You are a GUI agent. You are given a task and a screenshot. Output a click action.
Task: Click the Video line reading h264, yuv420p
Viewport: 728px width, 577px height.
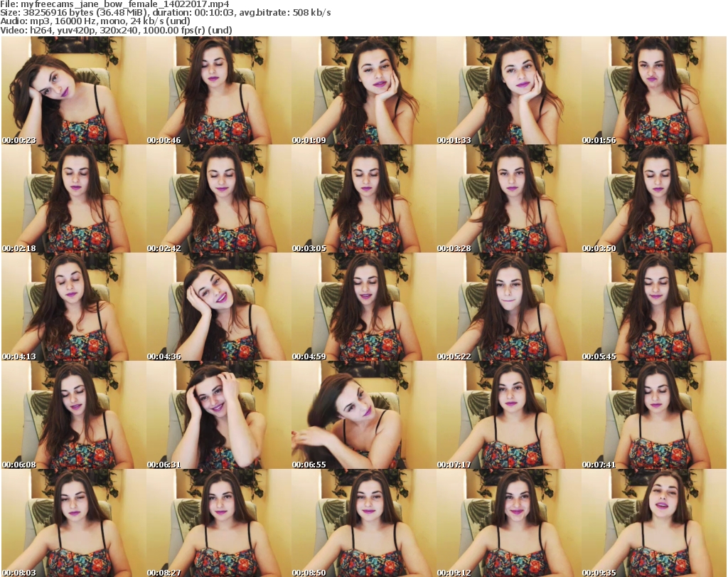116,30
